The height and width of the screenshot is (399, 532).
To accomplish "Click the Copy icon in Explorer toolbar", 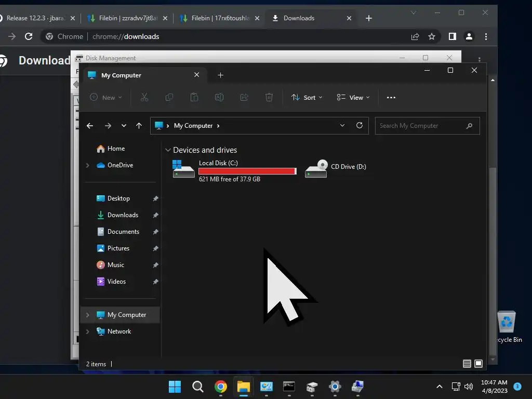I will tap(169, 97).
